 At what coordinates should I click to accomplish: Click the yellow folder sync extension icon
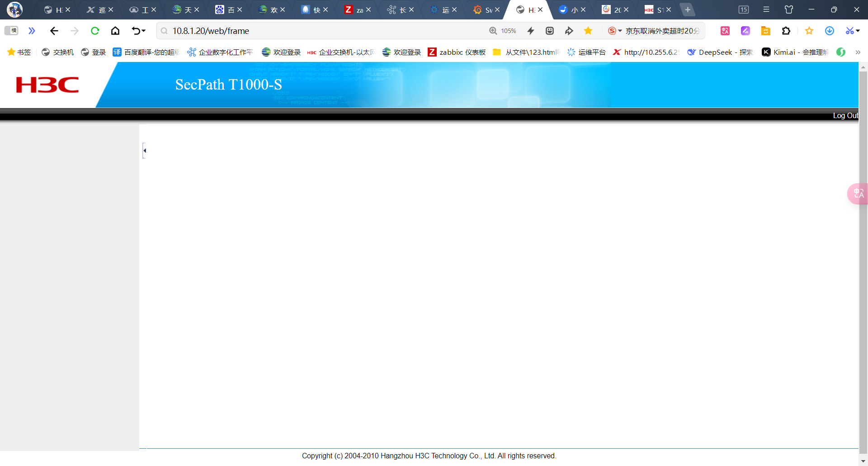[x=766, y=31]
